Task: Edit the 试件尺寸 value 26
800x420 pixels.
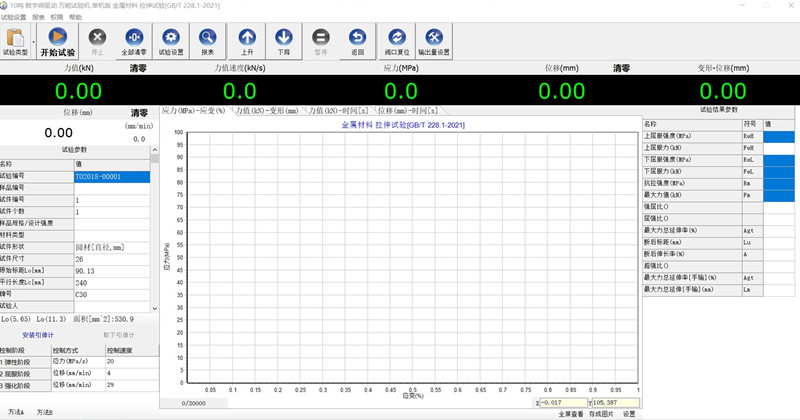Action: pyautogui.click(x=112, y=259)
